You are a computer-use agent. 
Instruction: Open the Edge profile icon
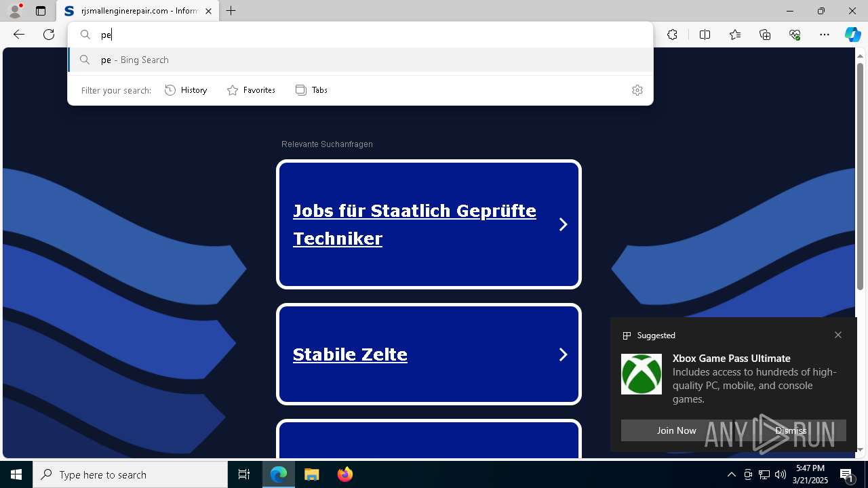tap(15, 11)
